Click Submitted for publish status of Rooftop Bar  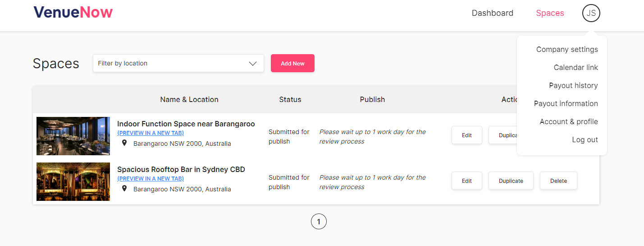tap(289, 182)
